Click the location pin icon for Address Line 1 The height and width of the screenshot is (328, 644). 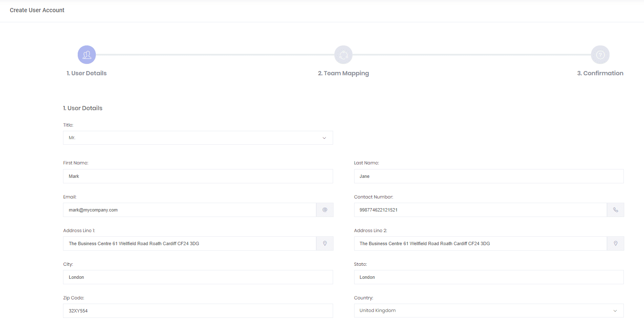coord(324,243)
